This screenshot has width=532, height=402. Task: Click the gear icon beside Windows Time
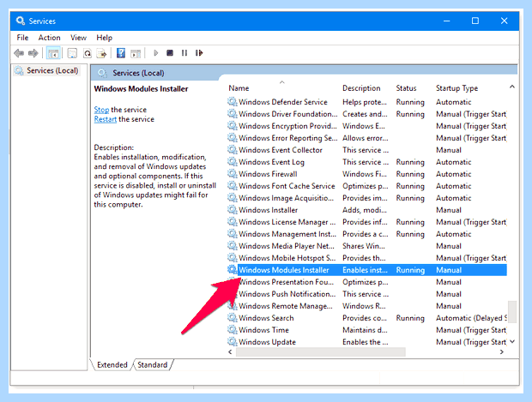point(232,330)
